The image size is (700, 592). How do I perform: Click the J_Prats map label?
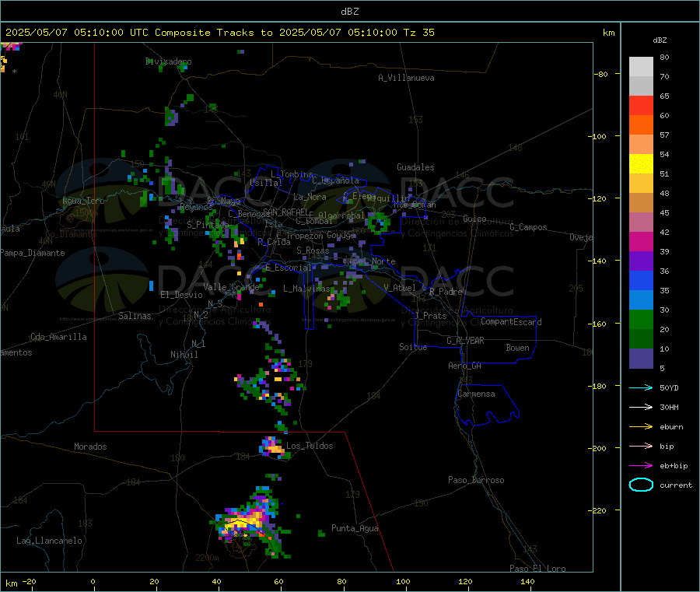[430, 315]
